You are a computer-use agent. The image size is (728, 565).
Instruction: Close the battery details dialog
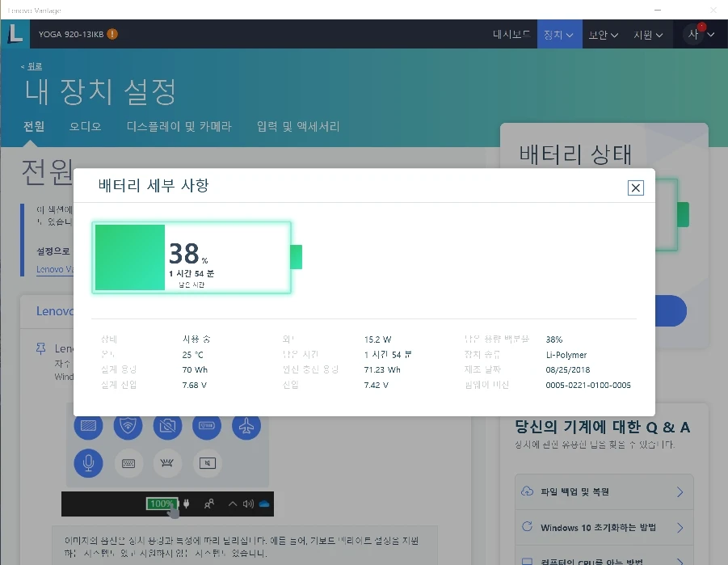pos(635,188)
